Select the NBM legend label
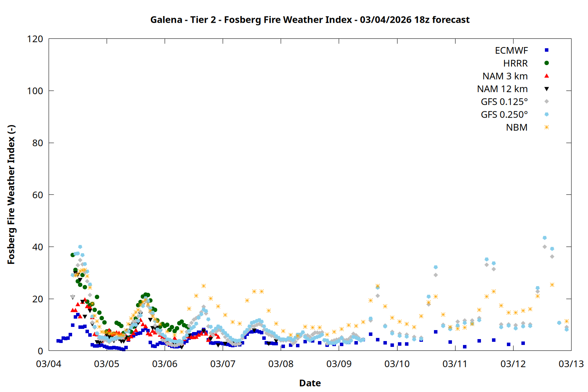Screen dimensions: 588x392 coord(517,127)
